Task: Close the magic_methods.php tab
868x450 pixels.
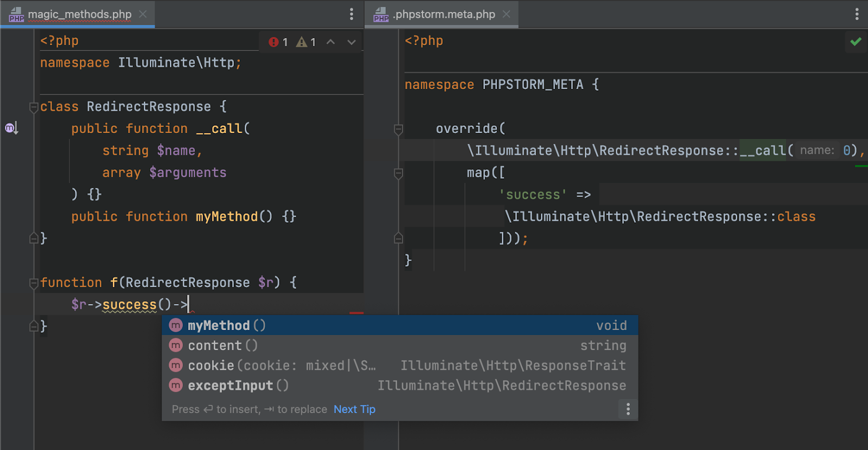Action: (143, 14)
